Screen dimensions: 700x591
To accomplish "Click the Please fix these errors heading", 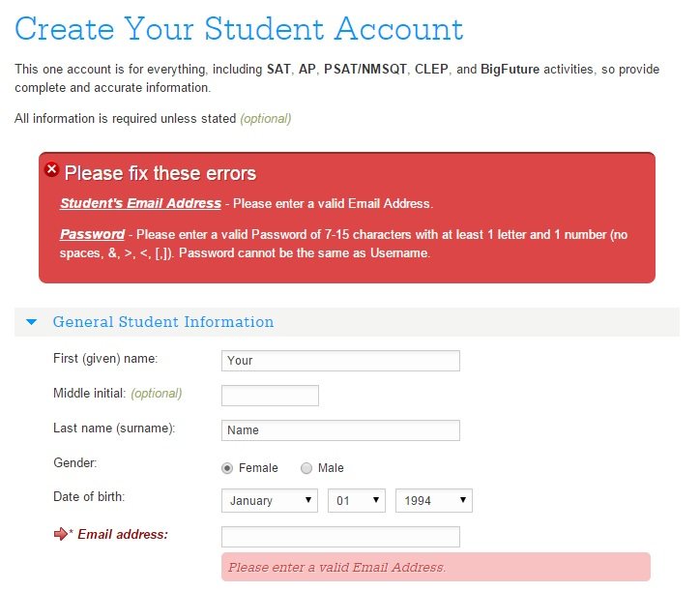I will tap(160, 173).
